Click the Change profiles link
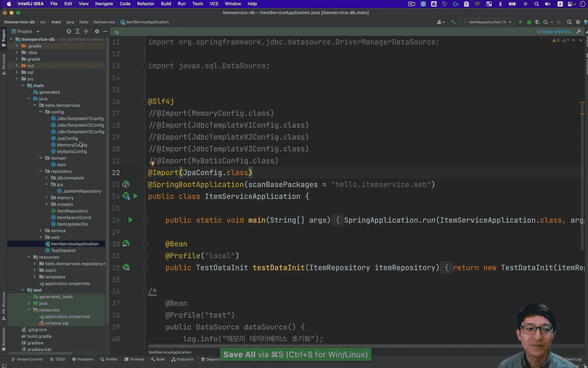588x368 pixels. tap(555, 31)
